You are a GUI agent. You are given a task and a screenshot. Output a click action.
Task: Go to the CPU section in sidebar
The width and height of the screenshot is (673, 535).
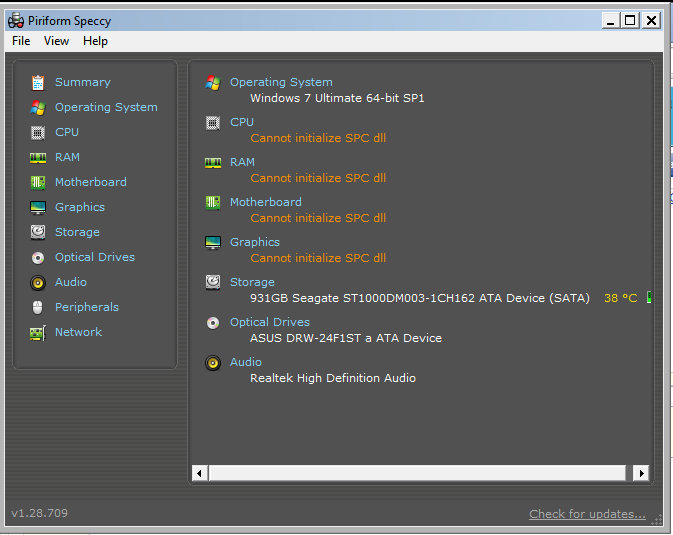(x=67, y=132)
